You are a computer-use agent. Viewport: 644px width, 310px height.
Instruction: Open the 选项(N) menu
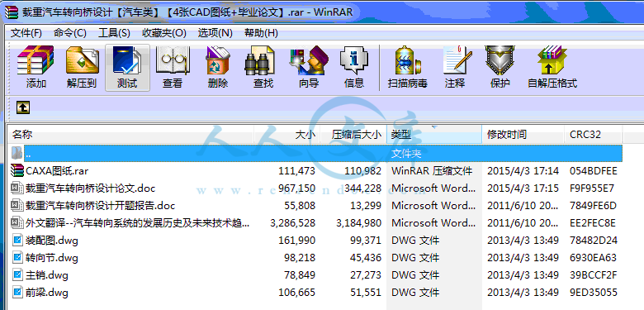click(215, 33)
